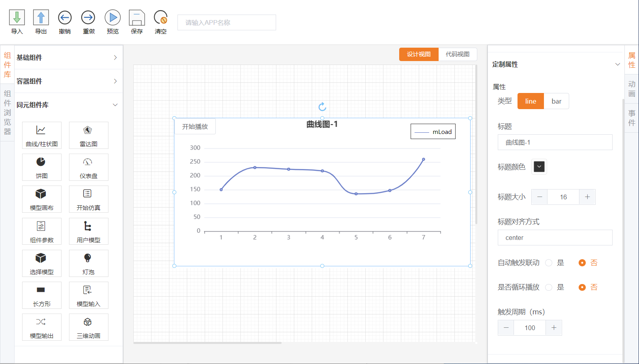Click the data point at x=7 on curve
The height and width of the screenshot is (364, 639).
pos(424,159)
